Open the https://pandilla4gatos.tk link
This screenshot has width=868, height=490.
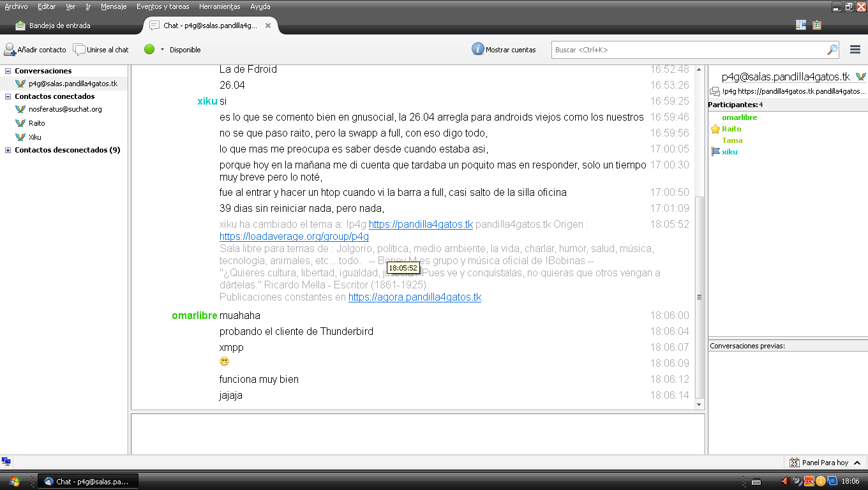421,225
